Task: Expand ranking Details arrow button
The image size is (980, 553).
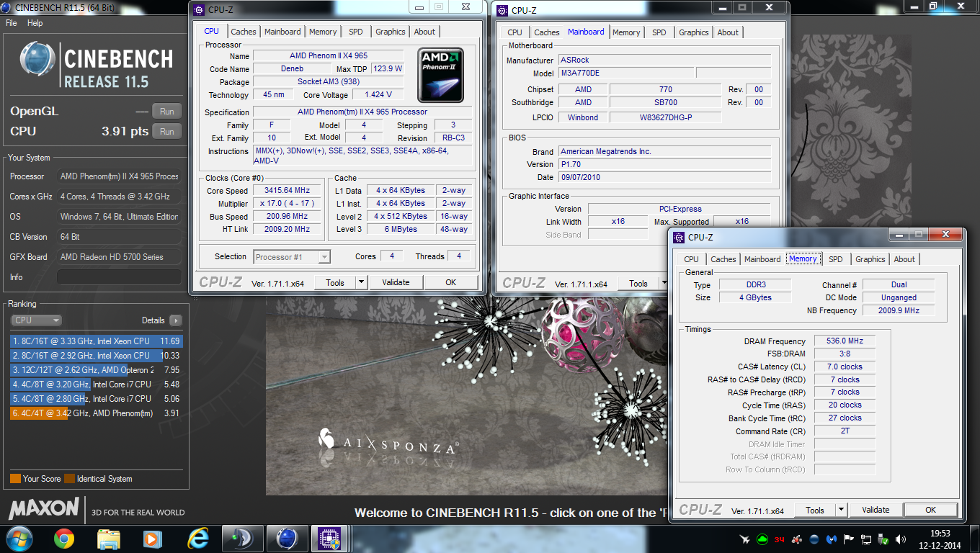Action: tap(175, 320)
